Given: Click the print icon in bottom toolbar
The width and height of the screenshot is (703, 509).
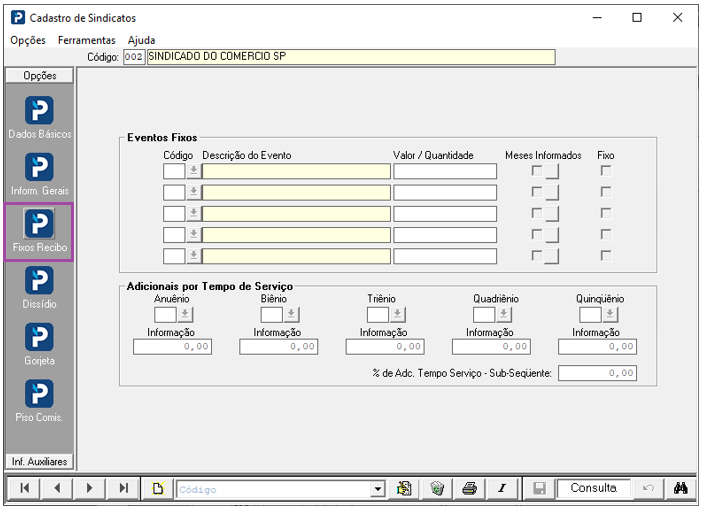Looking at the screenshot, I should 468,488.
